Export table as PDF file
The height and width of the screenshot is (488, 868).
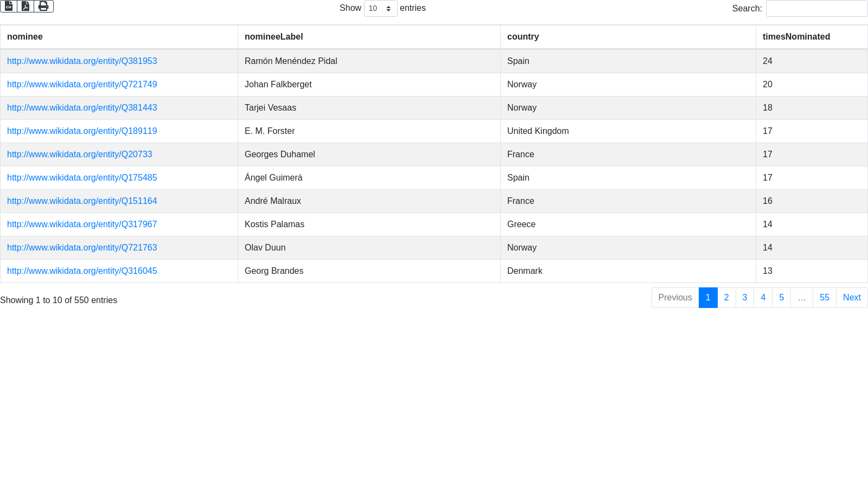click(25, 6)
